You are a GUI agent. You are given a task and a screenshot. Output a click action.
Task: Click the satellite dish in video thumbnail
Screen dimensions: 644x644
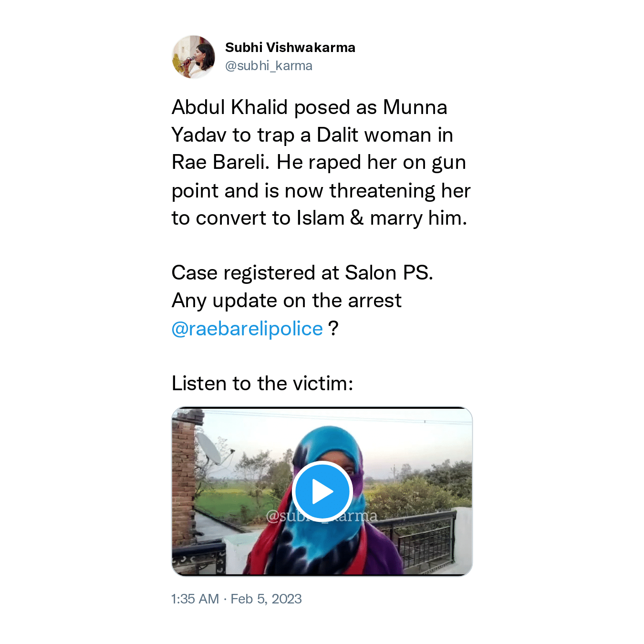click(x=210, y=449)
